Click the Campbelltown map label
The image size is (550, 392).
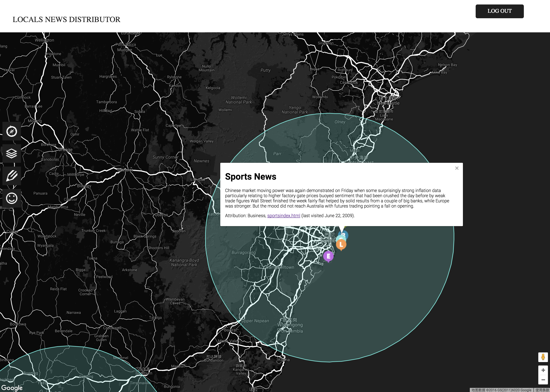pyautogui.click(x=280, y=267)
